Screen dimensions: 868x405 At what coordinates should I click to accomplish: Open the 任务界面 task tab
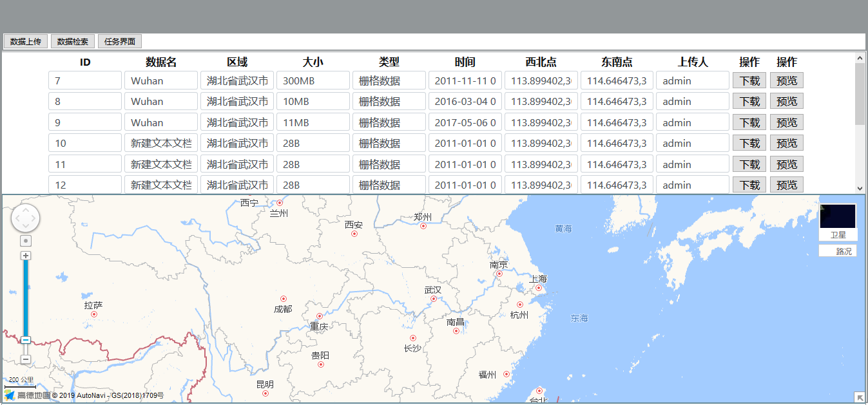tap(119, 41)
